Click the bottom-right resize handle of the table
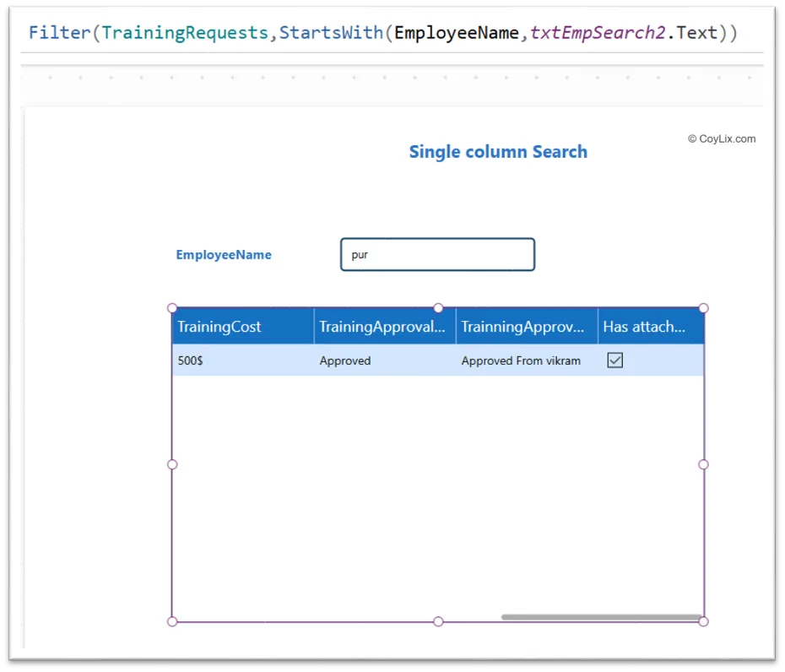 coord(703,621)
